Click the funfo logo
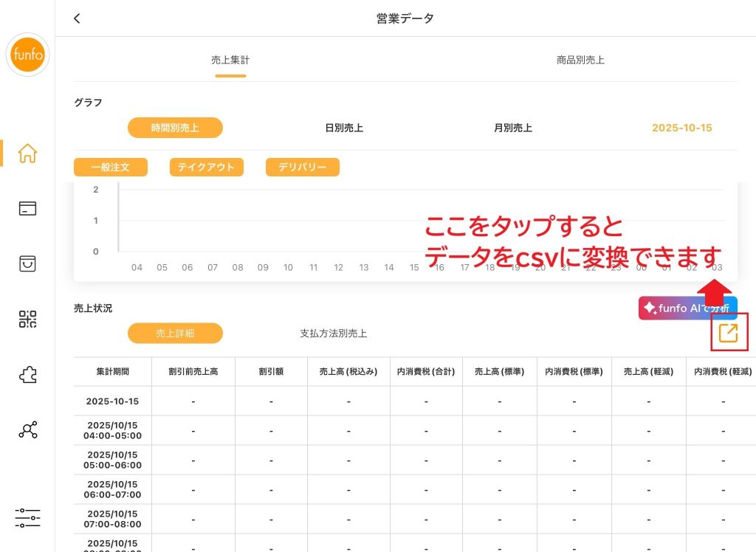756x552 pixels. (x=27, y=55)
